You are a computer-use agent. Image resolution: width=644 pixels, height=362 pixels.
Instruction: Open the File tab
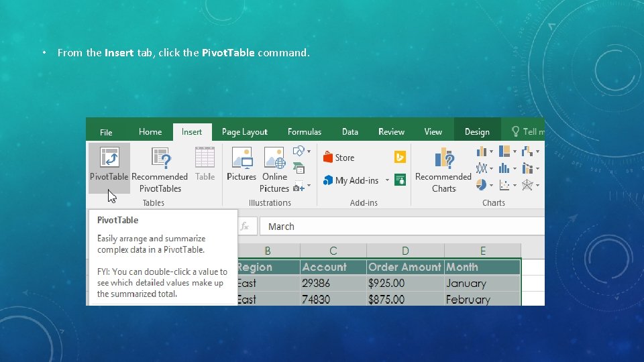click(106, 132)
